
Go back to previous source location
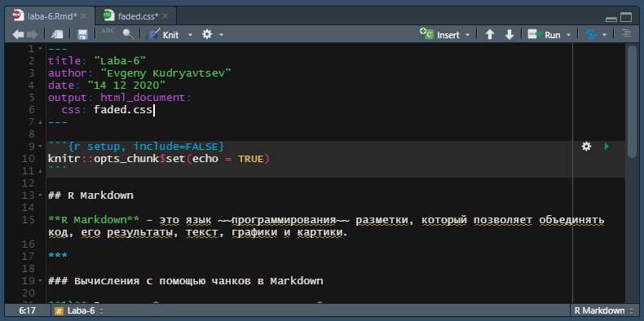click(18, 35)
